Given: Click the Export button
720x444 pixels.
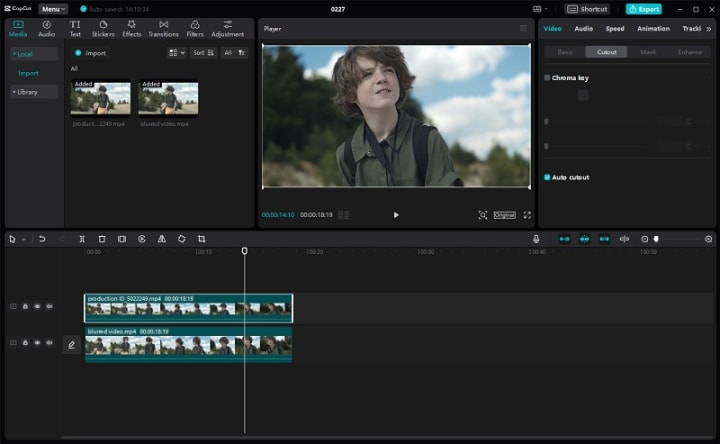Looking at the screenshot, I should [x=643, y=9].
